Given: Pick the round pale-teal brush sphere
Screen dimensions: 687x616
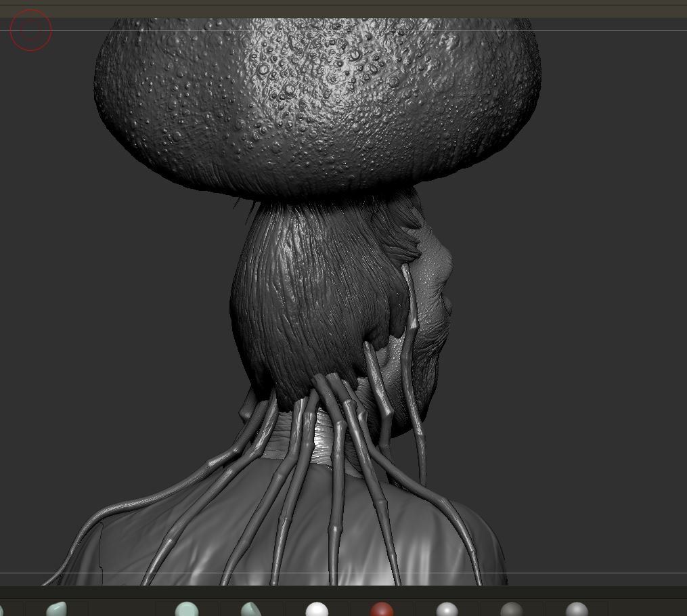Looking at the screenshot, I should [x=187, y=609].
